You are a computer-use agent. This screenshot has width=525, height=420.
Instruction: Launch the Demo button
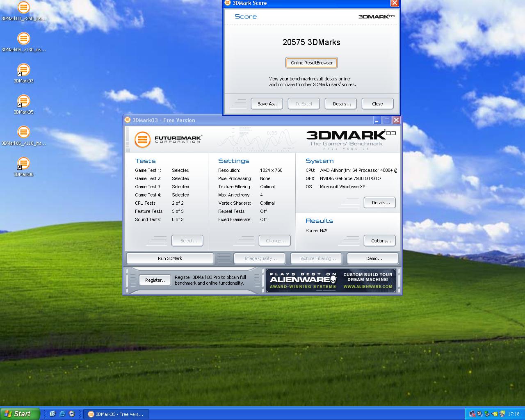373,258
